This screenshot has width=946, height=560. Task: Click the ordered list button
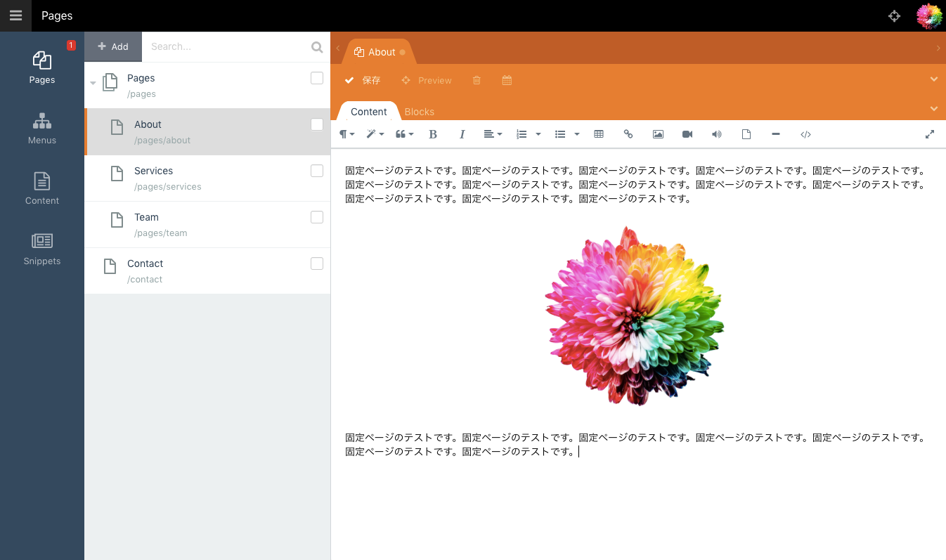click(x=521, y=134)
